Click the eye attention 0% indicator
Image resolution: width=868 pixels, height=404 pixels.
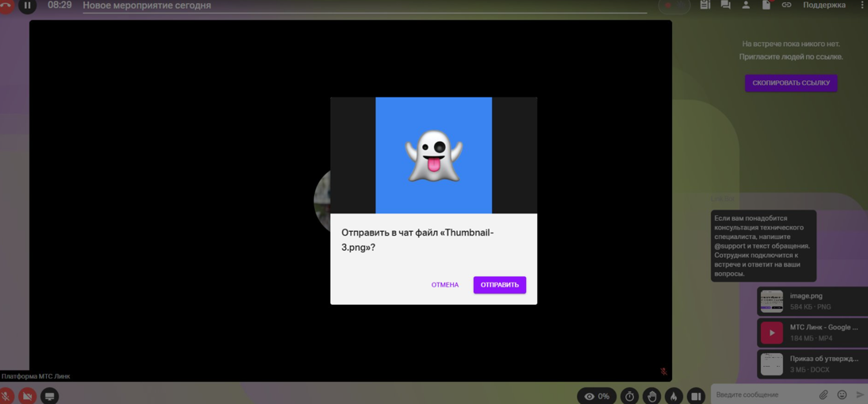pos(597,396)
